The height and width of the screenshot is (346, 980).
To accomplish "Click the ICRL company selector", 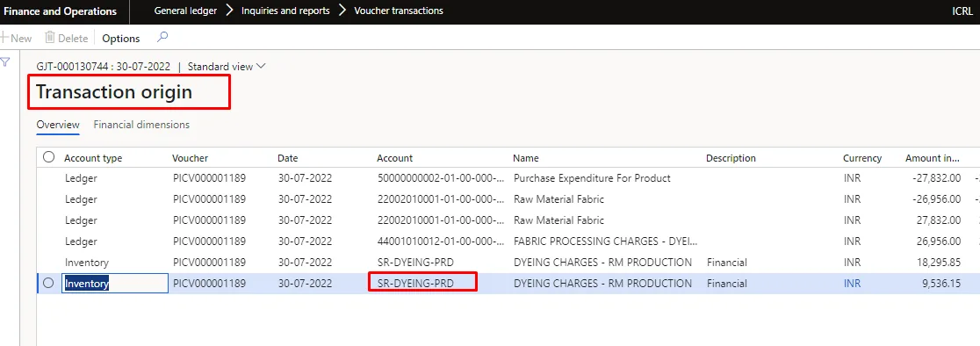I will (x=962, y=11).
